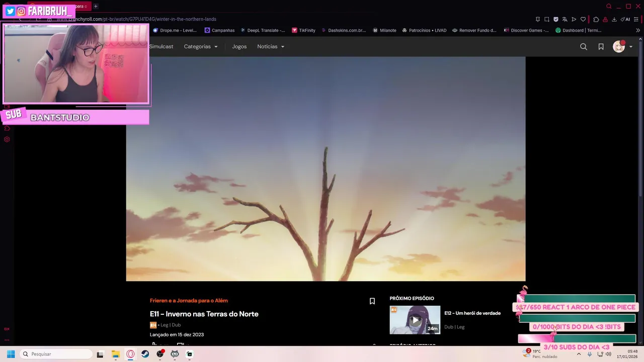This screenshot has height=362, width=644.
Task: Click the PRÓXIMO EPISÓDIO heading
Action: [x=412, y=298]
